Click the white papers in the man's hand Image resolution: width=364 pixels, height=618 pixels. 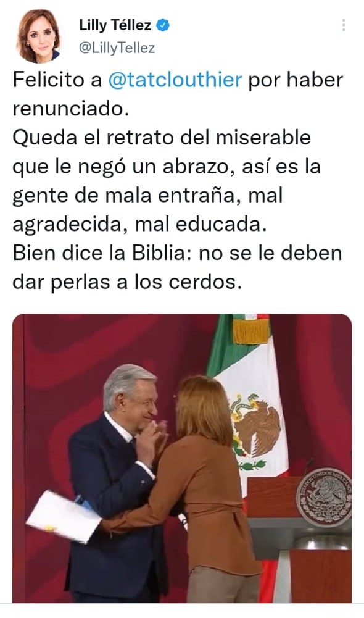(x=63, y=517)
